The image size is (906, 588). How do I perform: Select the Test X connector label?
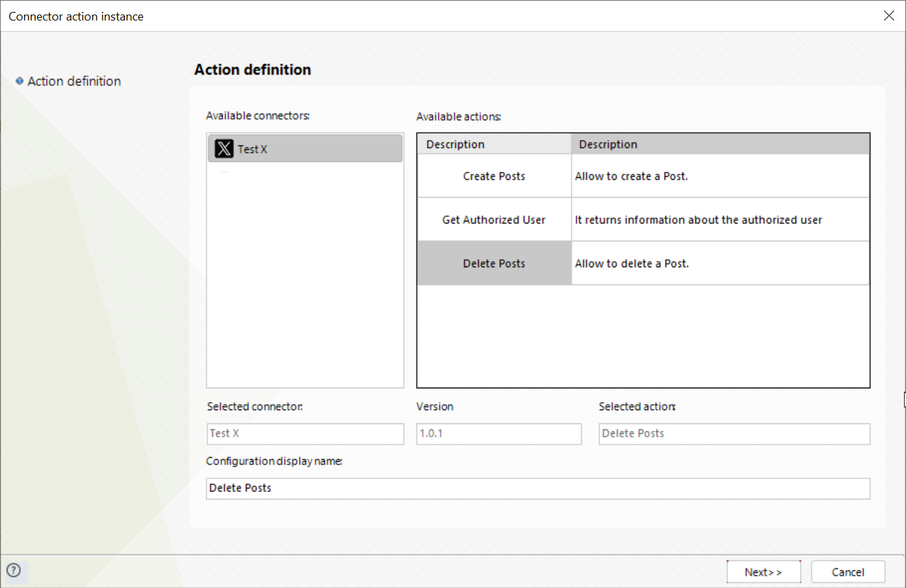click(253, 149)
